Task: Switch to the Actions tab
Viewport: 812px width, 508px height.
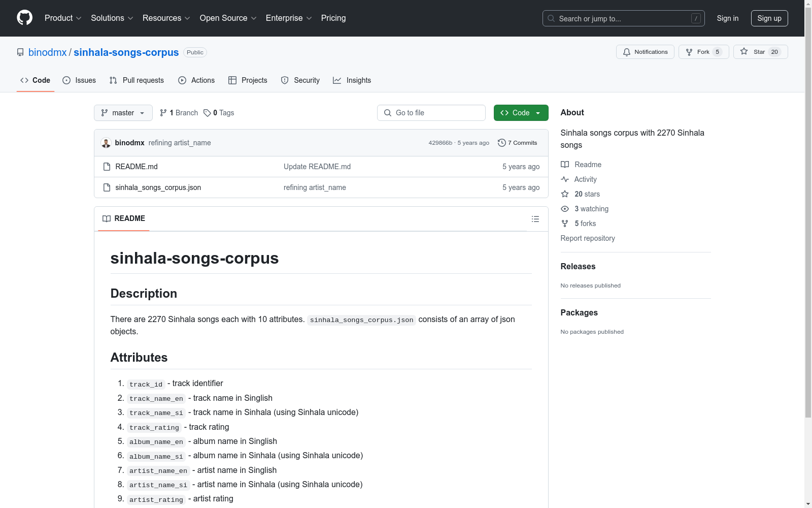Action: click(196, 80)
